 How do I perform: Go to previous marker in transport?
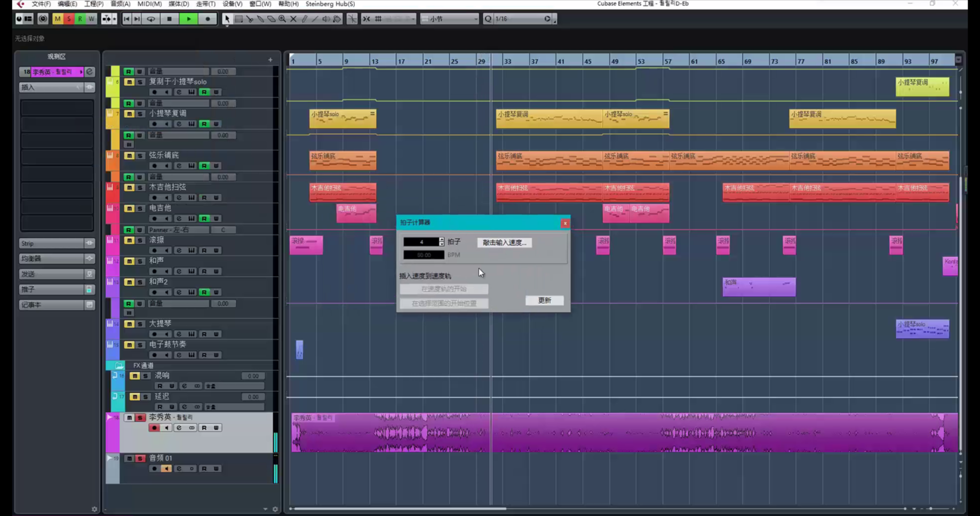127,19
